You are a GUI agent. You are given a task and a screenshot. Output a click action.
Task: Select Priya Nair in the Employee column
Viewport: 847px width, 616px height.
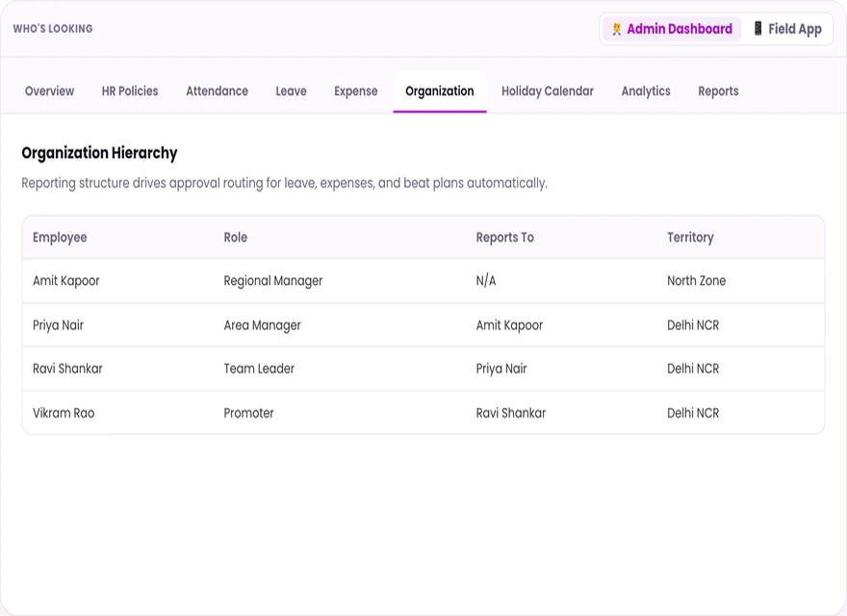tap(59, 325)
